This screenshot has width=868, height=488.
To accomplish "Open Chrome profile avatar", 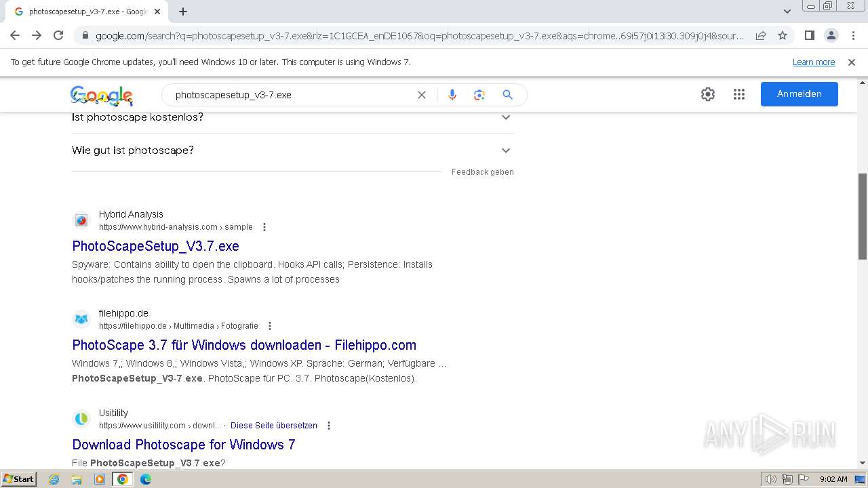I will 831,35.
